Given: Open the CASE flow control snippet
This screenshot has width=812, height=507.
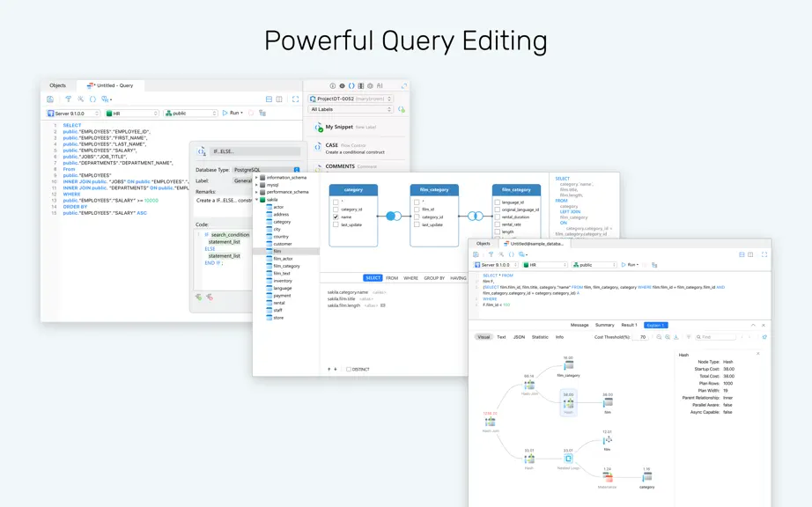Looking at the screenshot, I should [355, 149].
